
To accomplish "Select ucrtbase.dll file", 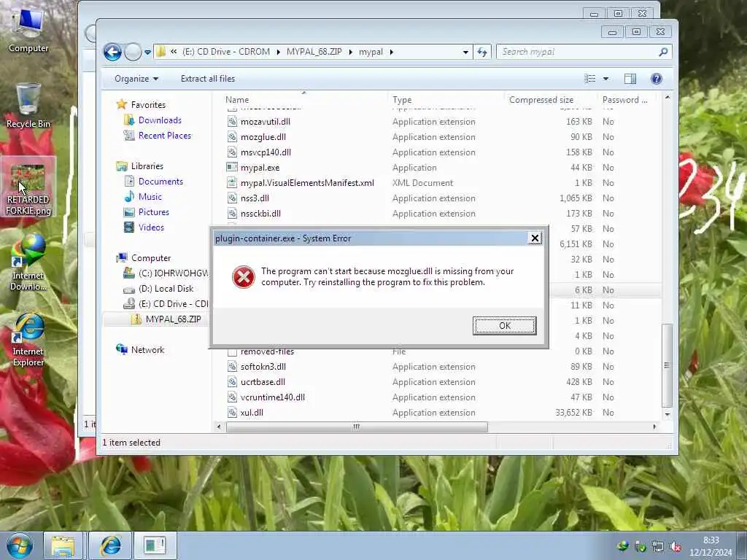I will pyautogui.click(x=263, y=382).
